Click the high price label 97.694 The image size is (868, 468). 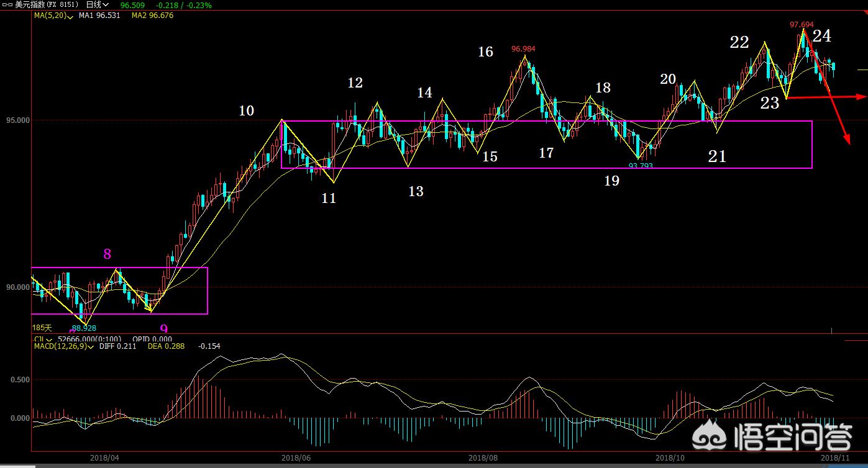[x=802, y=25]
